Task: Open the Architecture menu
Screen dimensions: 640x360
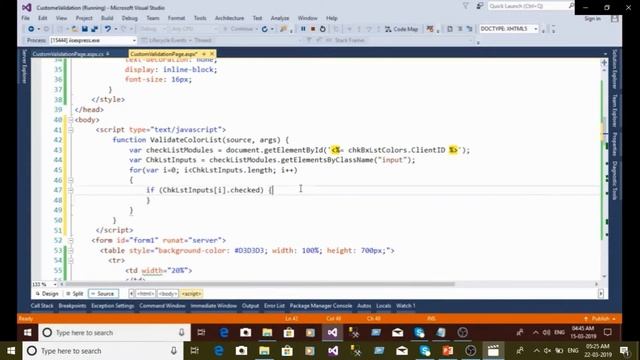Action: pyautogui.click(x=229, y=18)
